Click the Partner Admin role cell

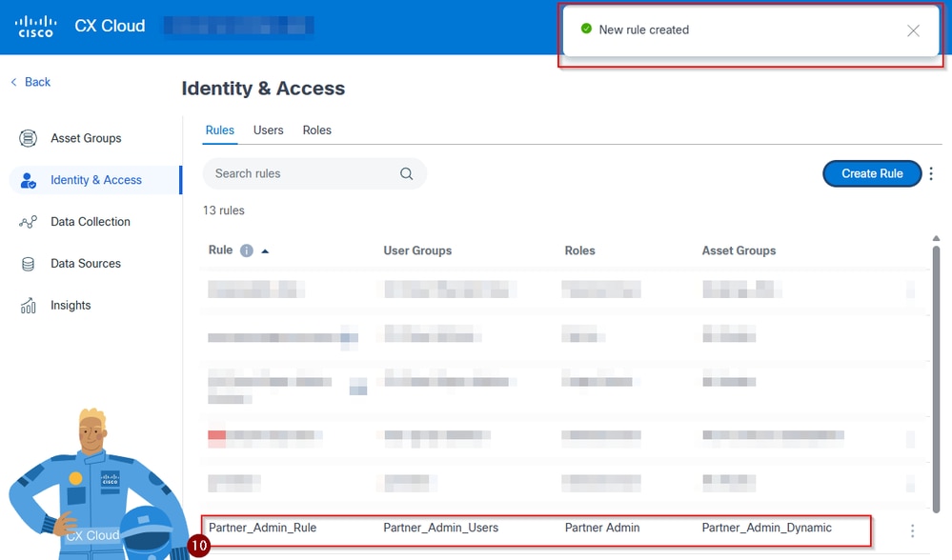pos(602,528)
